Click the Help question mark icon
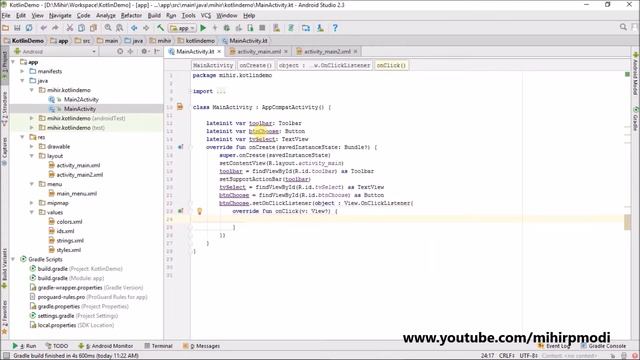640x360 pixels. coord(335,28)
